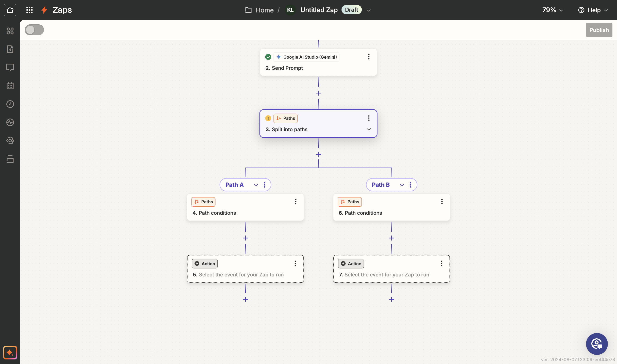This screenshot has width=617, height=364.
Task: Open the activity status icon in sidebar
Action: (x=10, y=122)
